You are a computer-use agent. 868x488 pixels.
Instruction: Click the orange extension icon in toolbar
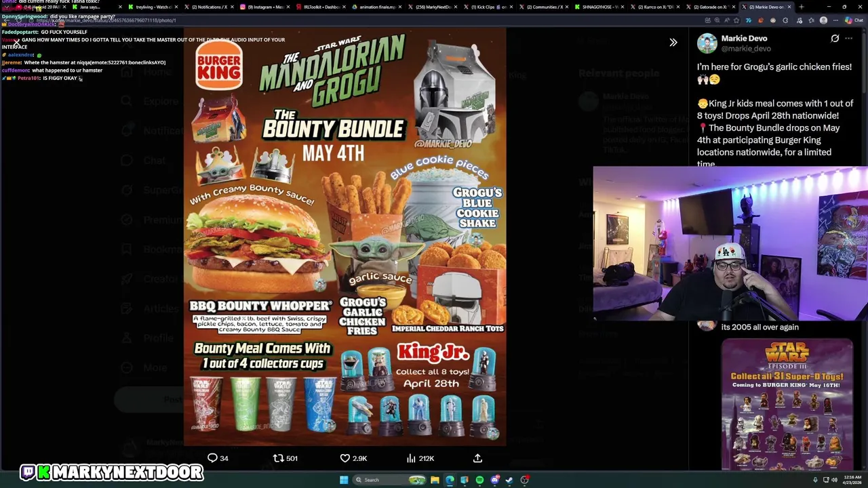pyautogui.click(x=761, y=20)
